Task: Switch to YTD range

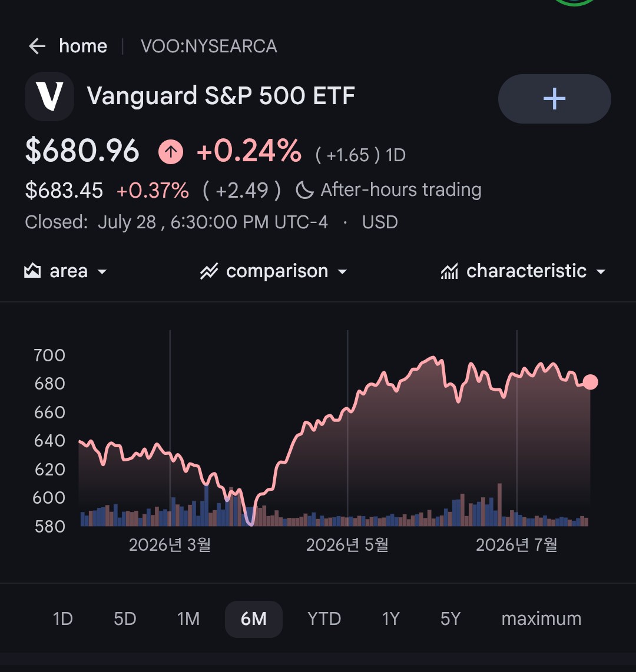Action: pos(324,619)
